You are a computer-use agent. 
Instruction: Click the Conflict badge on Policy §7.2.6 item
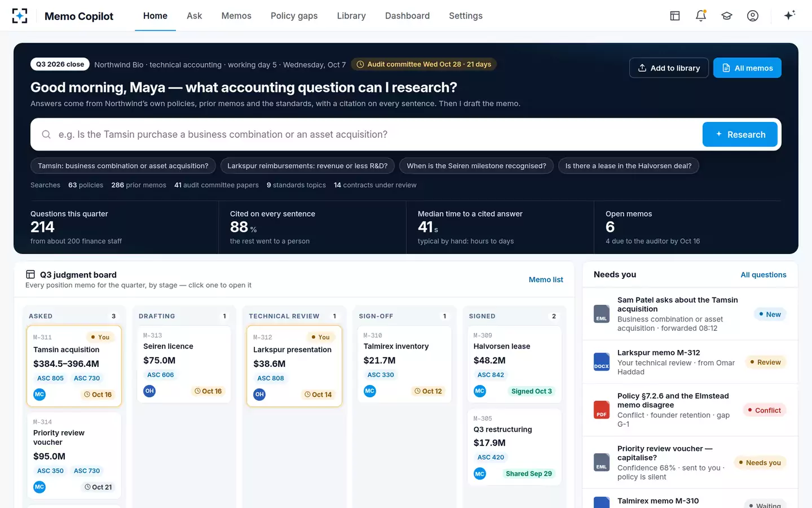point(764,410)
